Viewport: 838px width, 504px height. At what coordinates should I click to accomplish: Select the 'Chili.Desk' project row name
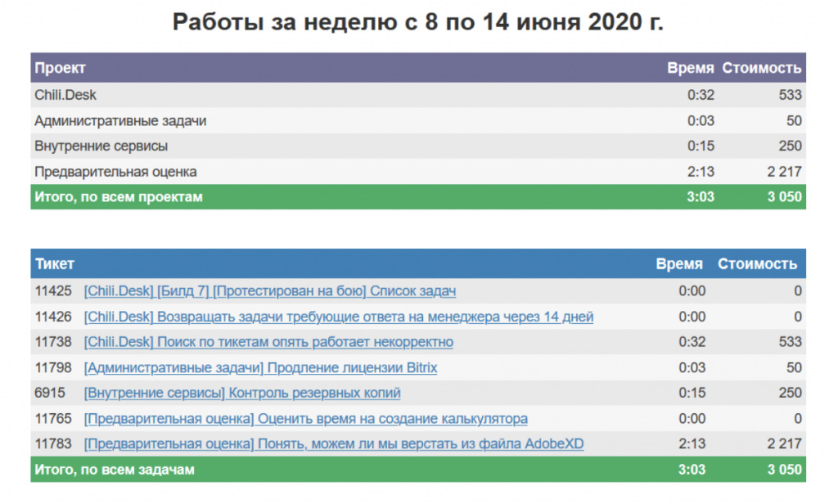tap(65, 95)
